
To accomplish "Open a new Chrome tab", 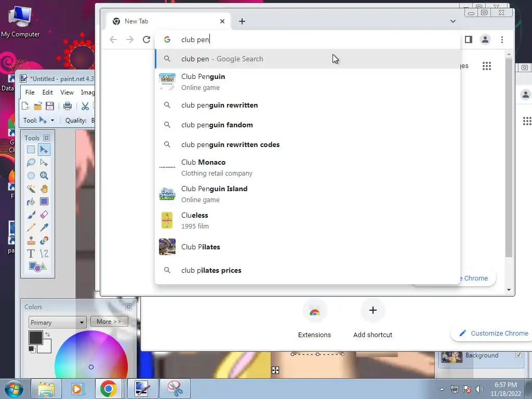I will [242, 21].
